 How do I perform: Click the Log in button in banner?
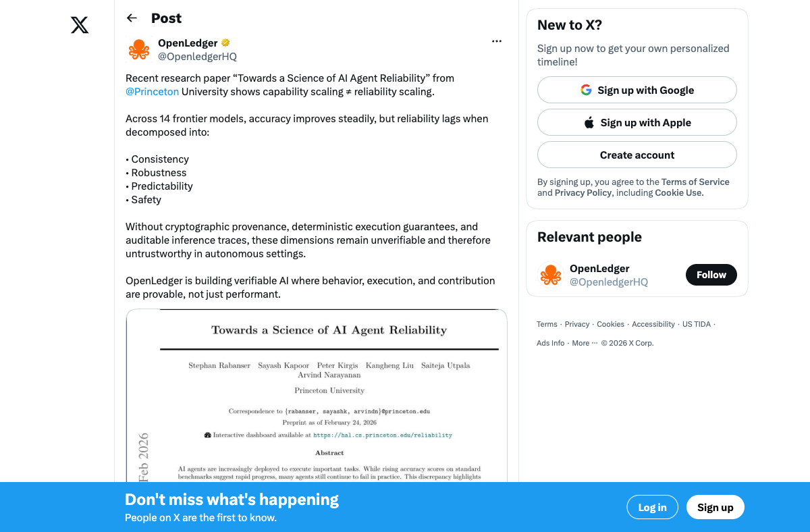tap(653, 508)
